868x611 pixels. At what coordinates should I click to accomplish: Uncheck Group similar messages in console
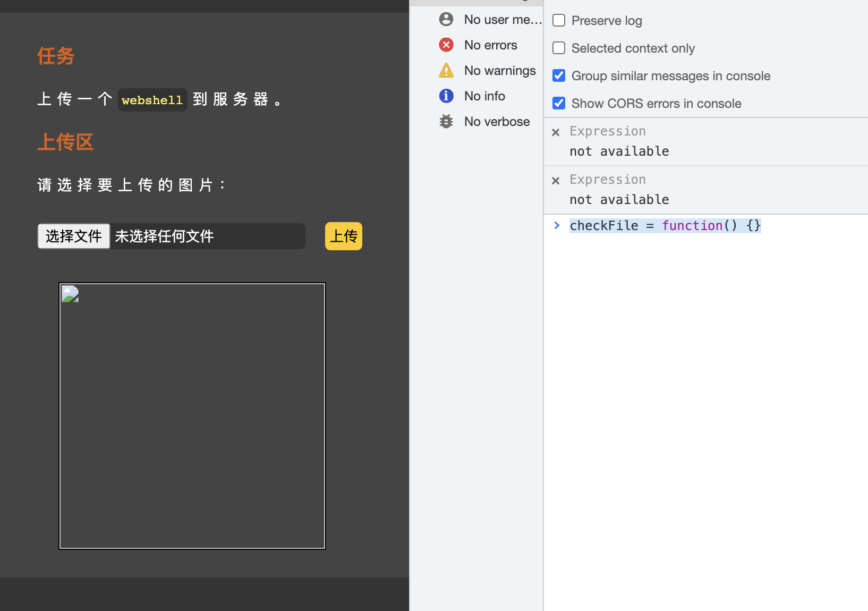pos(559,75)
